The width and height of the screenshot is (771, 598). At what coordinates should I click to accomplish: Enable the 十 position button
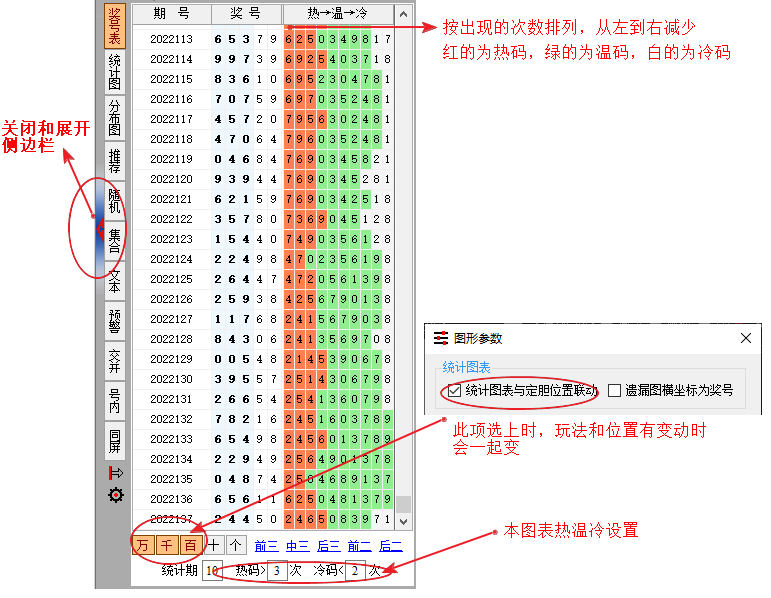(213, 545)
